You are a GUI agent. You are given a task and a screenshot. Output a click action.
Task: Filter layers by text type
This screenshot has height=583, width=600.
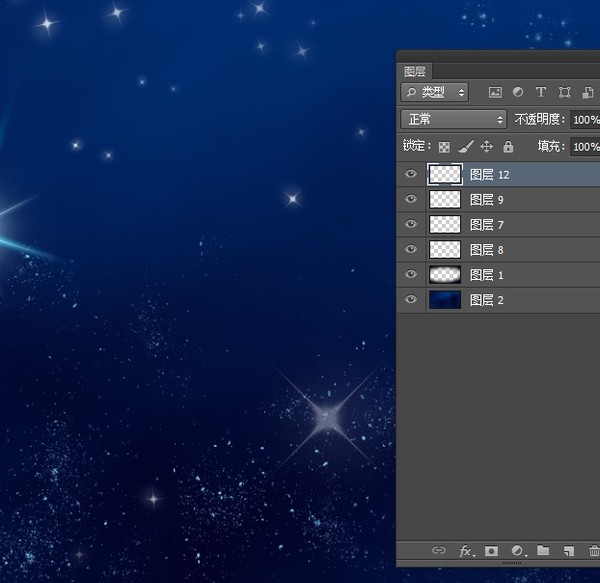(541, 92)
